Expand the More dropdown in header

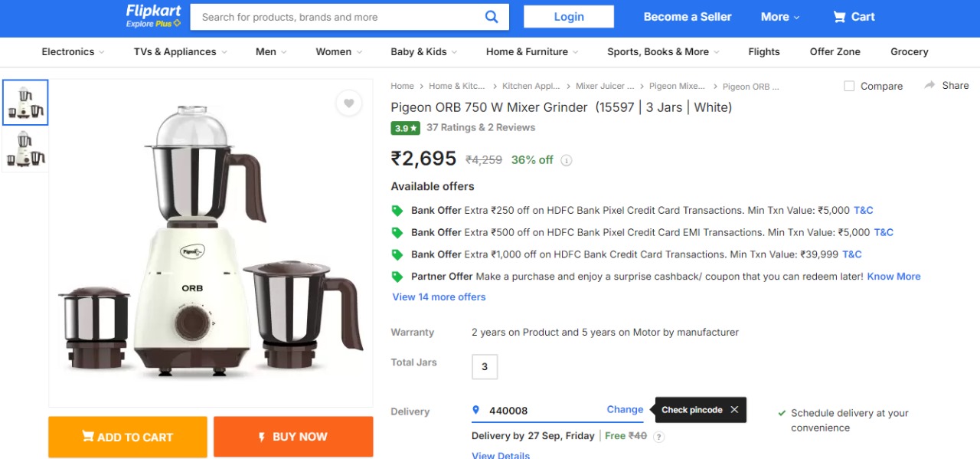pyautogui.click(x=779, y=17)
